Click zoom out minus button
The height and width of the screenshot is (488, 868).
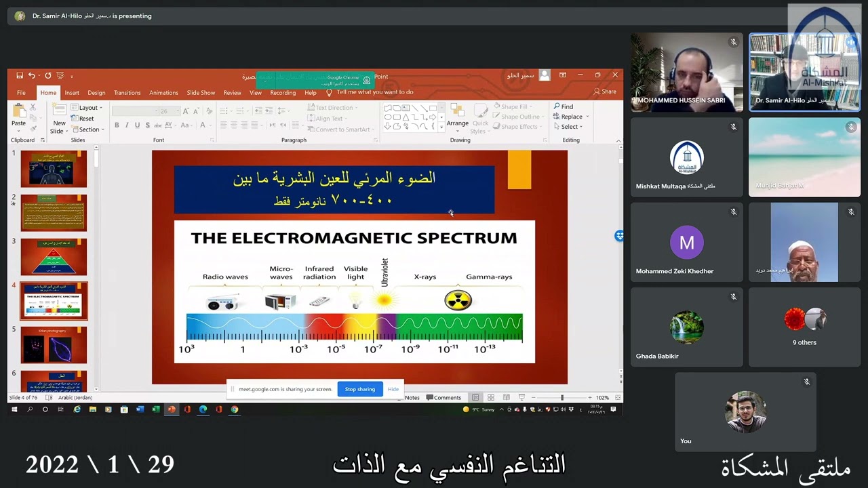pyautogui.click(x=534, y=398)
